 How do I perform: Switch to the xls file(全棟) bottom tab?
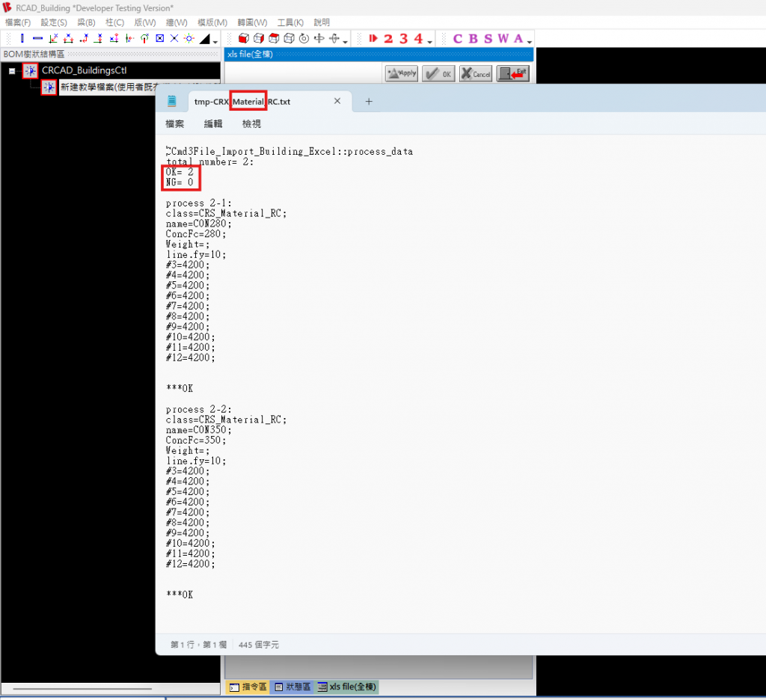[347, 687]
